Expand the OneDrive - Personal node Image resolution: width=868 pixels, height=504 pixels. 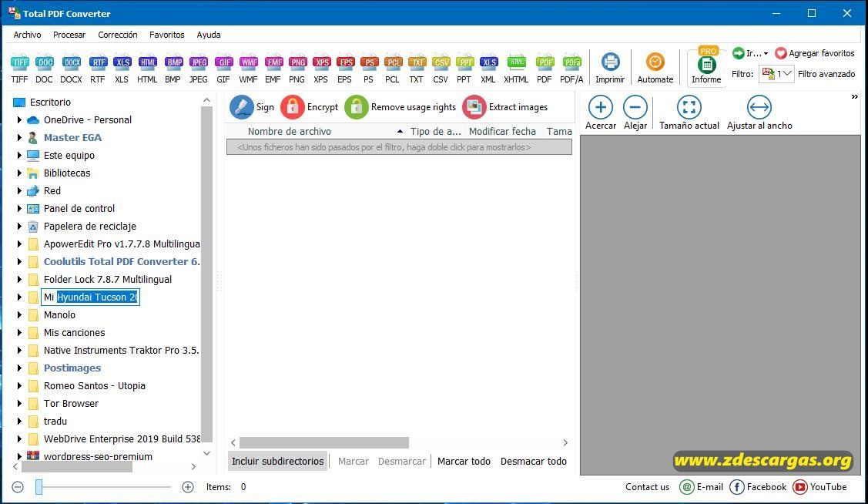coord(19,119)
